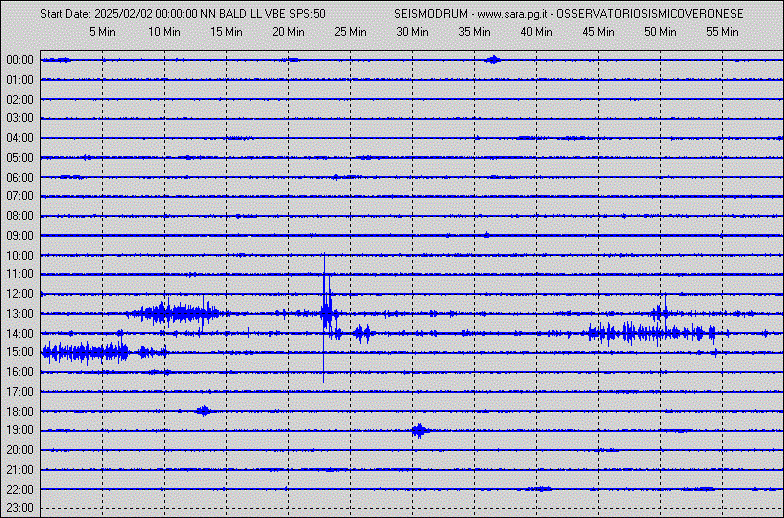Image resolution: width=784 pixels, height=518 pixels.
Task: Click the 20 Min column label
Action: click(x=288, y=32)
